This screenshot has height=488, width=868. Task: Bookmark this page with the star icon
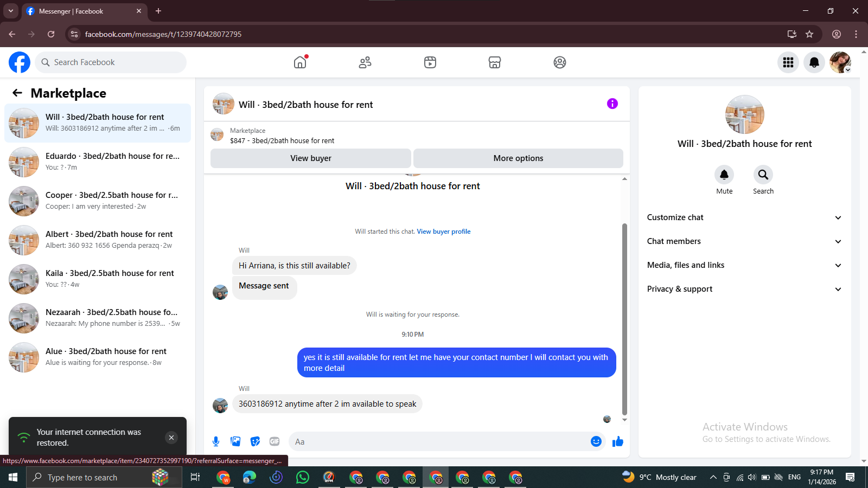click(x=809, y=34)
